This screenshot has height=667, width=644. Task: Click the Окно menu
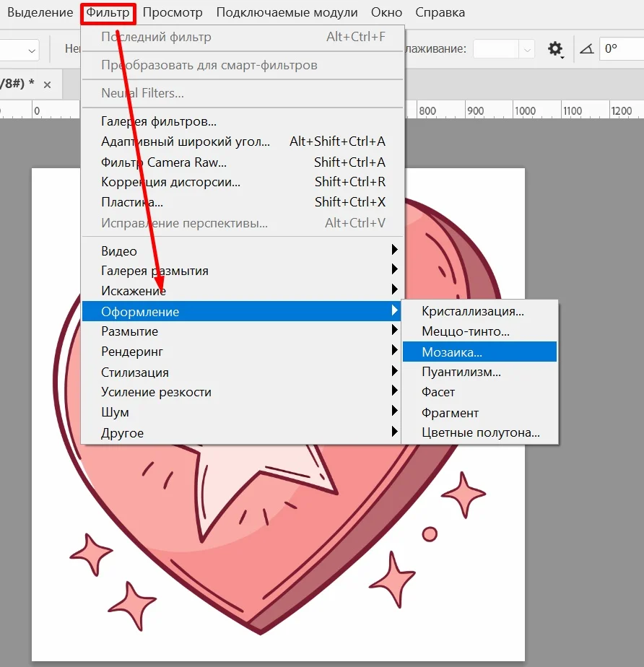[x=386, y=13]
